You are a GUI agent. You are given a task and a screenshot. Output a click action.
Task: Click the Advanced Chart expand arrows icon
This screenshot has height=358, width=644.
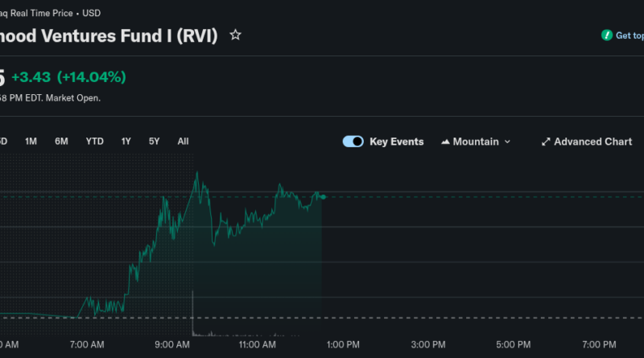546,142
